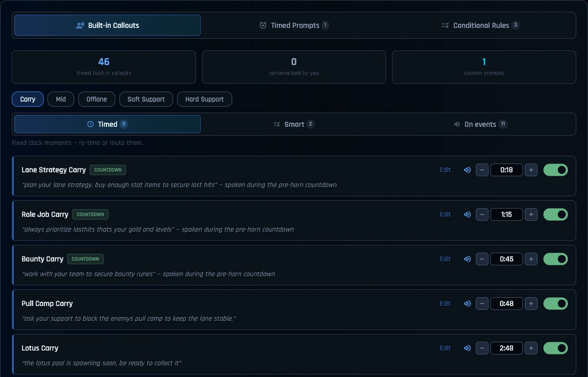Turn off Bounty Carry toggle
Viewport: 588px width, 377px height.
[556, 259]
